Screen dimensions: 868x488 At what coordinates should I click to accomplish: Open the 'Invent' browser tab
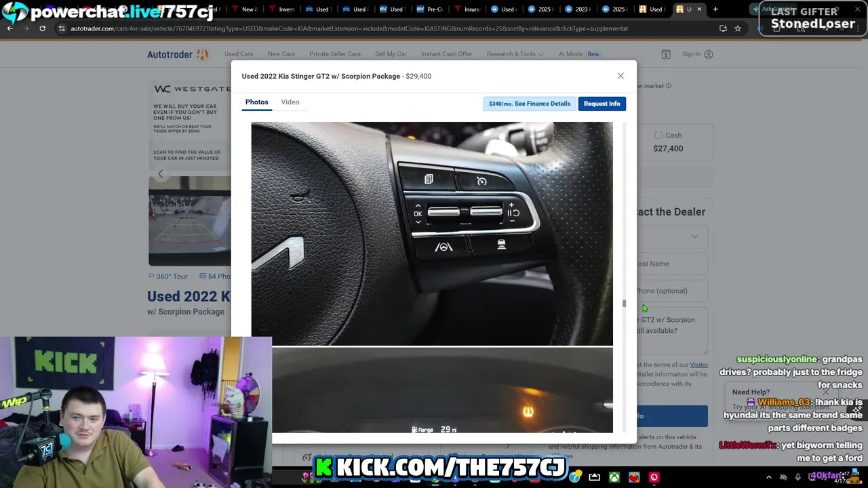click(x=280, y=9)
